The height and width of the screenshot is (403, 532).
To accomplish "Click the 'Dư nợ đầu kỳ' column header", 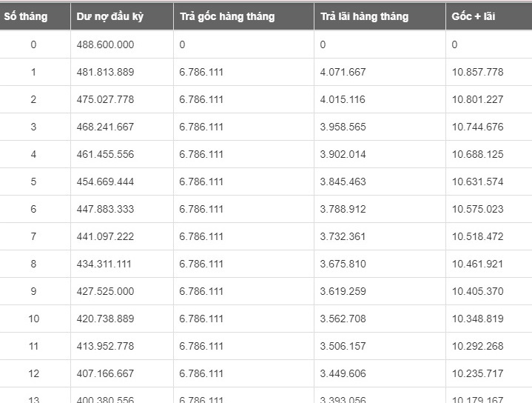I will click(110, 16).
